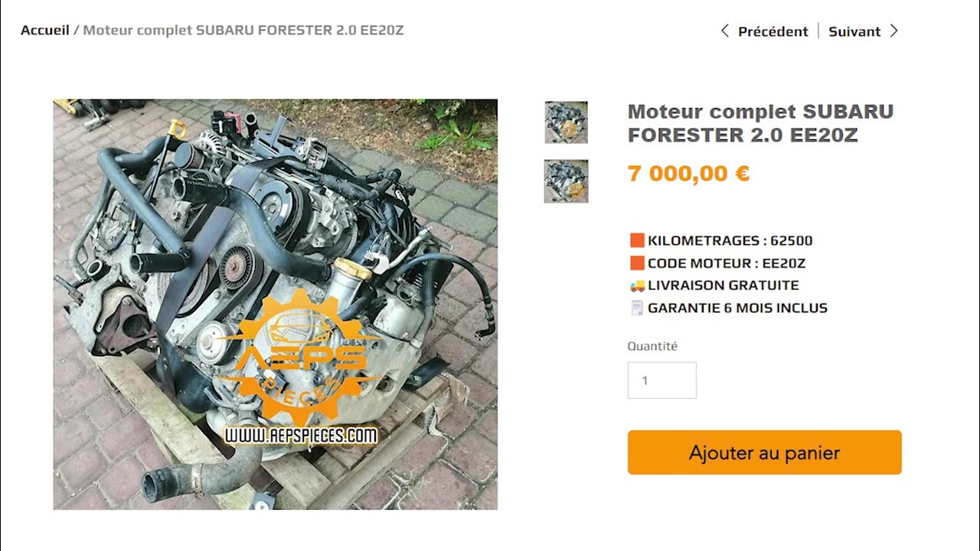
Task: Click the LIVRAISON GRATUITE text
Action: [724, 285]
